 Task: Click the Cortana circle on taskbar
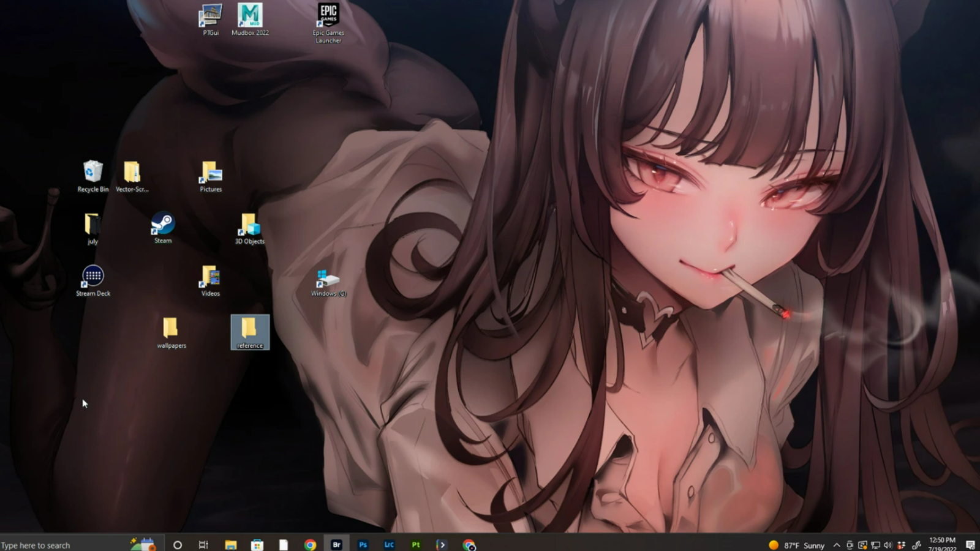(x=178, y=545)
